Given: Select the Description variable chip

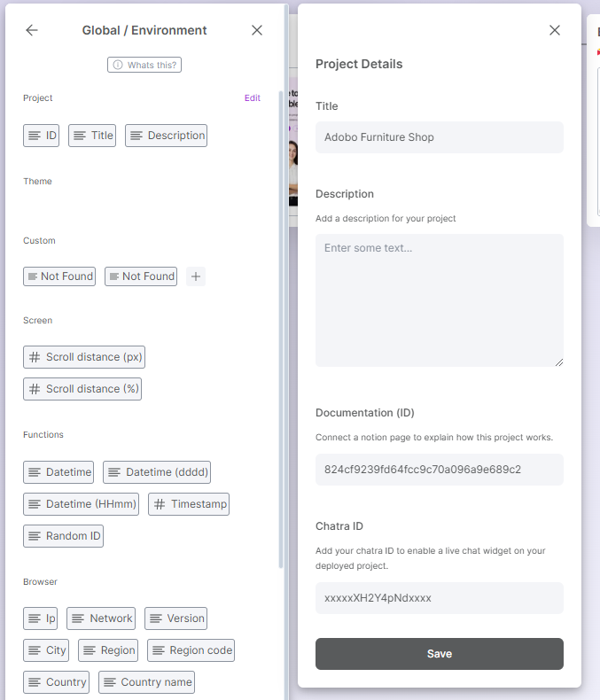Looking at the screenshot, I should [166, 136].
